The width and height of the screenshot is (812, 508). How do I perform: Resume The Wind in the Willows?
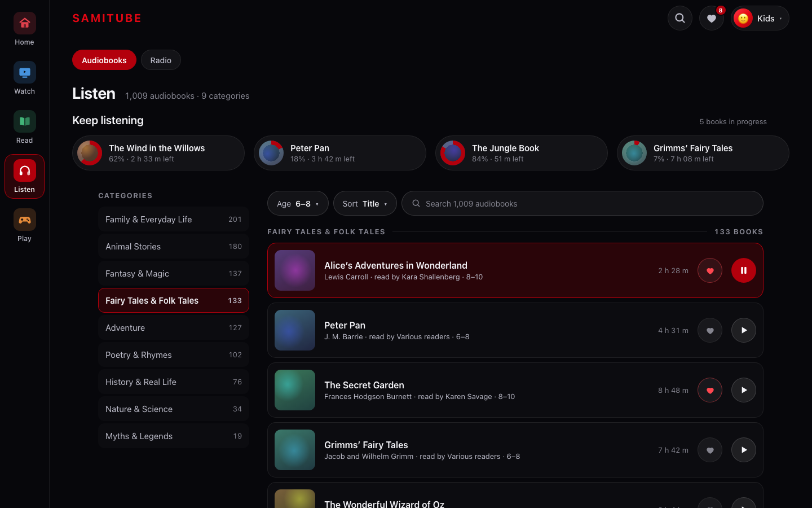(x=158, y=153)
